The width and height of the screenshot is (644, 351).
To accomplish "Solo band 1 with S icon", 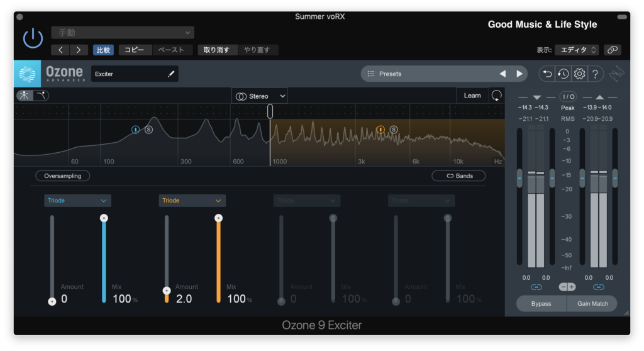I will pyautogui.click(x=148, y=130).
